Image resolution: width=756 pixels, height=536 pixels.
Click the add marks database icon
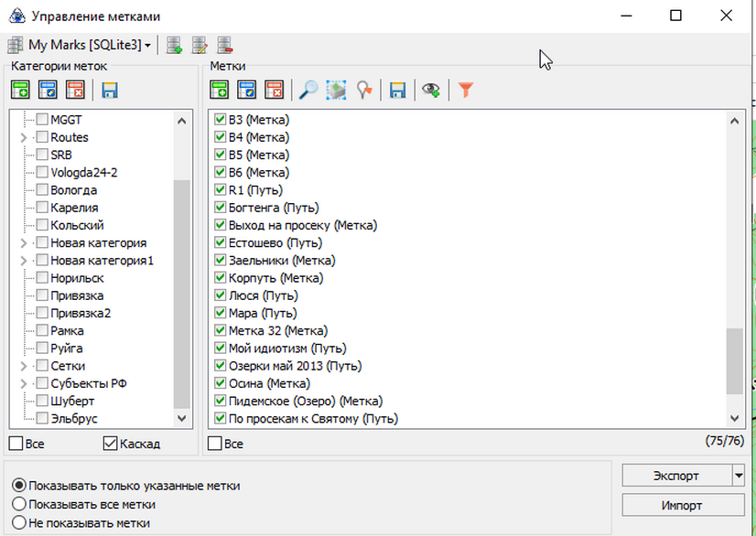pos(175,45)
